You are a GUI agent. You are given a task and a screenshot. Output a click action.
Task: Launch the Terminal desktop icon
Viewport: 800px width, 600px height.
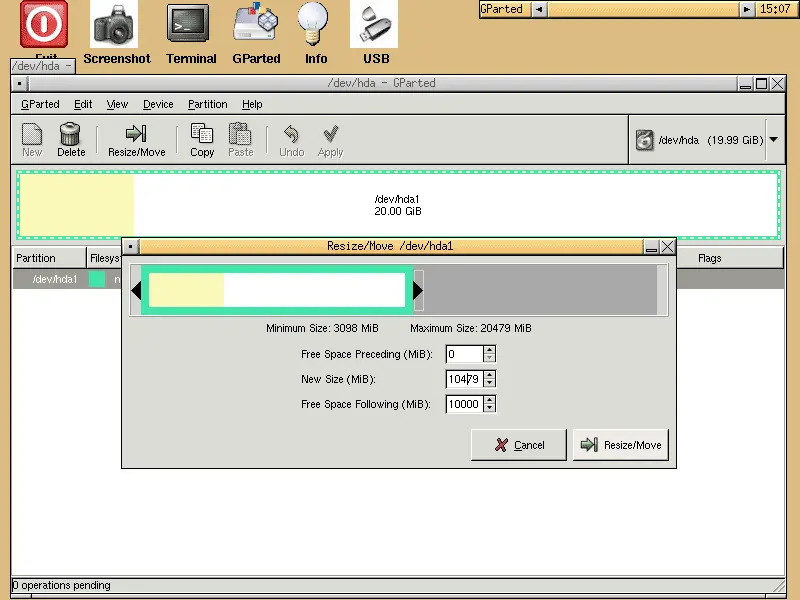coord(188,23)
